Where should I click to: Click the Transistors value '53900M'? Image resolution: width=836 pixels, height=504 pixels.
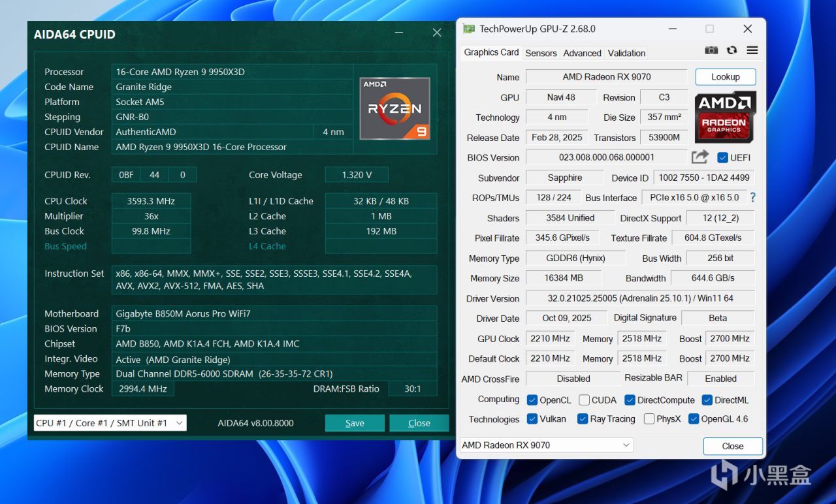pyautogui.click(x=664, y=138)
